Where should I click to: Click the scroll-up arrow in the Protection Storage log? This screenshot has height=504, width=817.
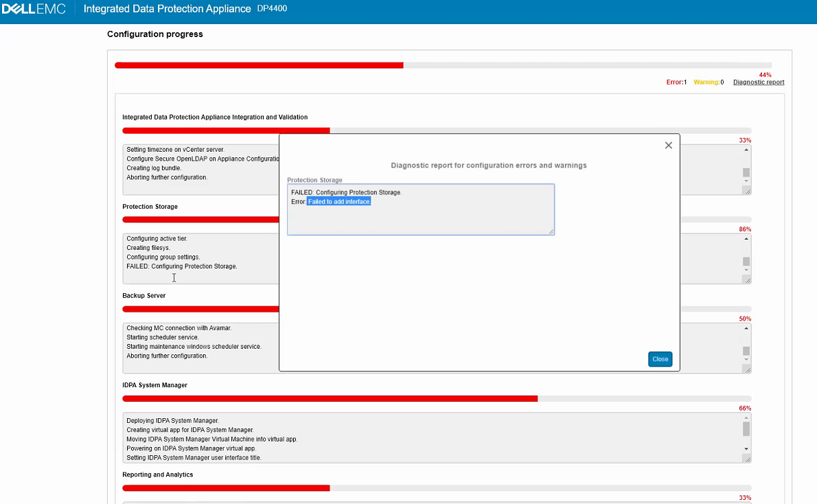pyautogui.click(x=746, y=239)
